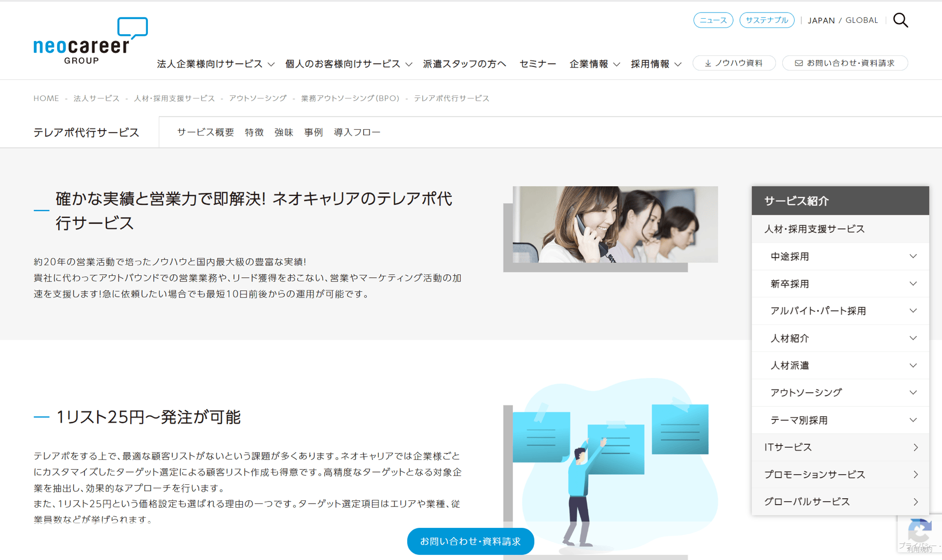Viewport: 942px width, 560px height.
Task: Click the call-center women photo
Action: click(x=615, y=225)
